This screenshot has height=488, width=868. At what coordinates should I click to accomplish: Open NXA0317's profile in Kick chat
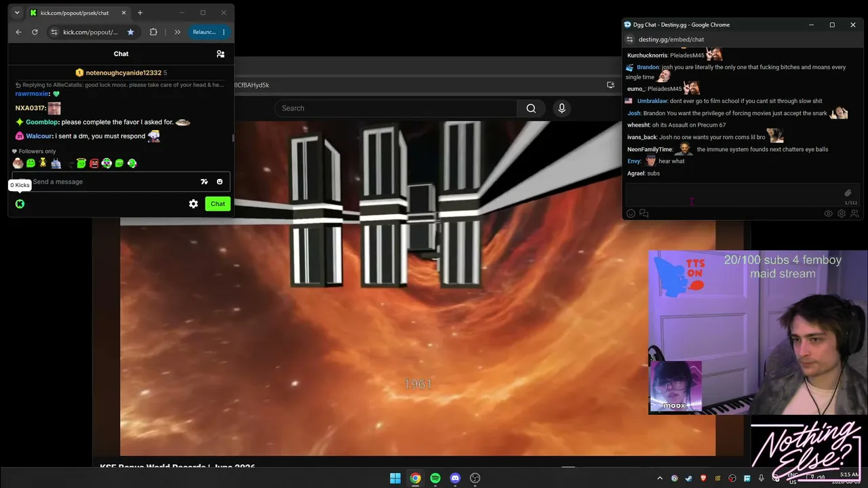(30, 108)
